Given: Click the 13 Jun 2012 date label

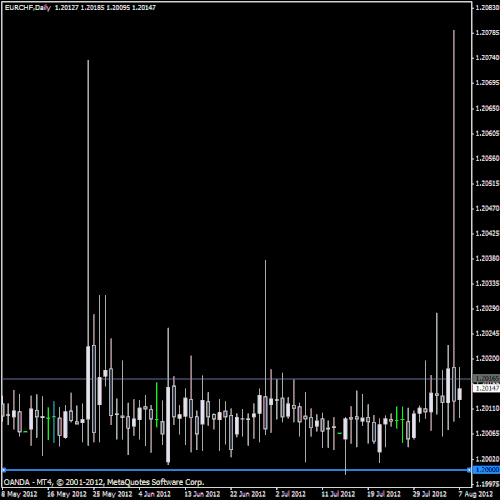Looking at the screenshot, I should tap(202, 494).
